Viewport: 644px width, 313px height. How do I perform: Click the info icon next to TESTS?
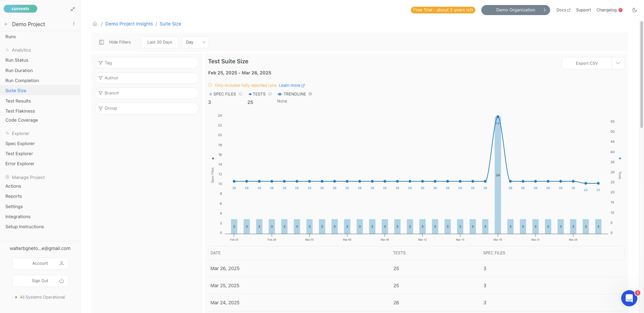point(270,94)
